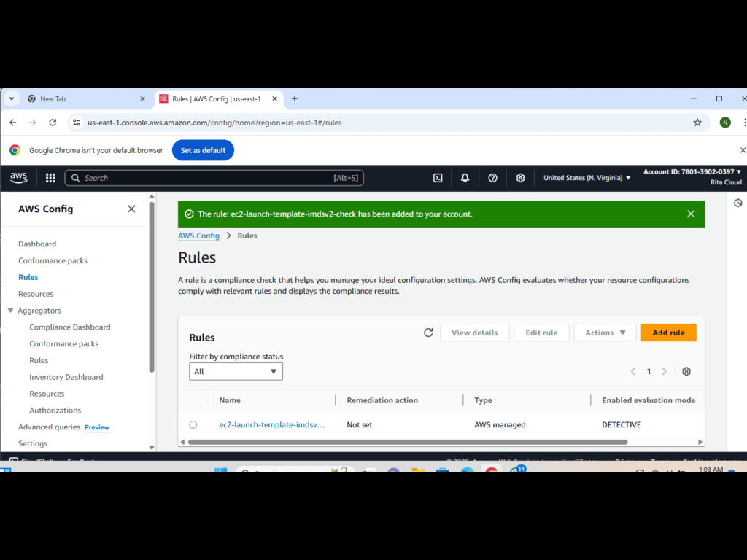Open Settings in the side navigation
The width and height of the screenshot is (747, 560).
(33, 444)
